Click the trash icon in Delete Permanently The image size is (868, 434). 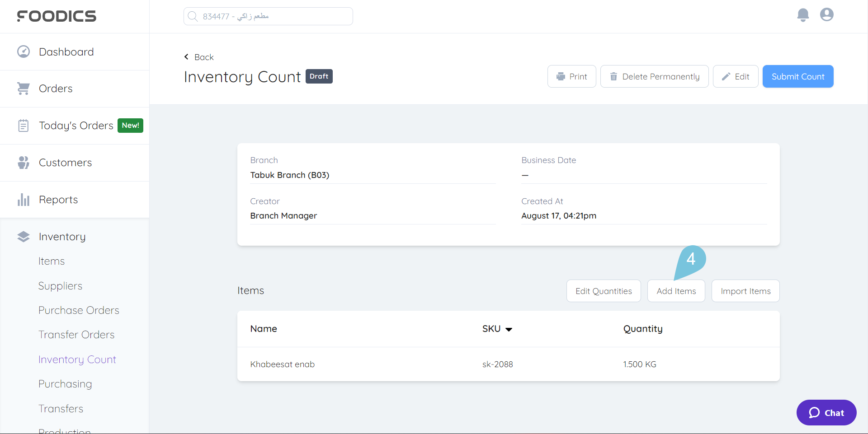(x=613, y=76)
